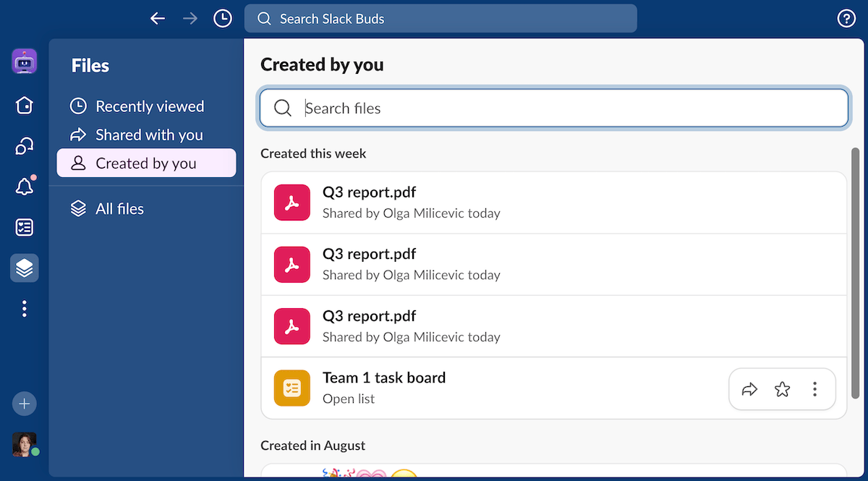
Task: Open the user profile avatar
Action: [x=25, y=444]
